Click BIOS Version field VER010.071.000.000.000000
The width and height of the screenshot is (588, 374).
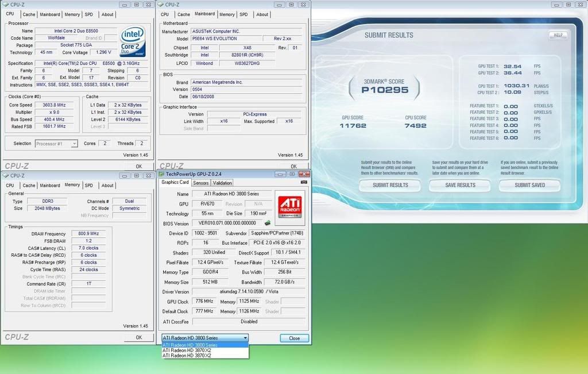[x=227, y=223]
